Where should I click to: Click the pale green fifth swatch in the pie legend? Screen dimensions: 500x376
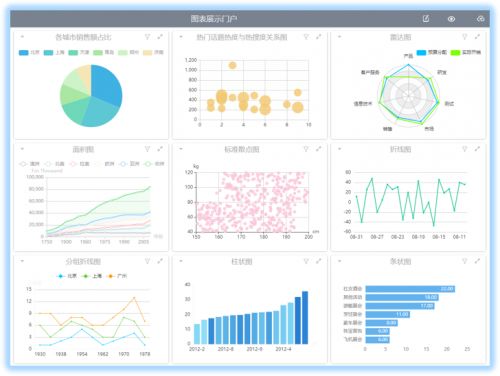coord(123,53)
